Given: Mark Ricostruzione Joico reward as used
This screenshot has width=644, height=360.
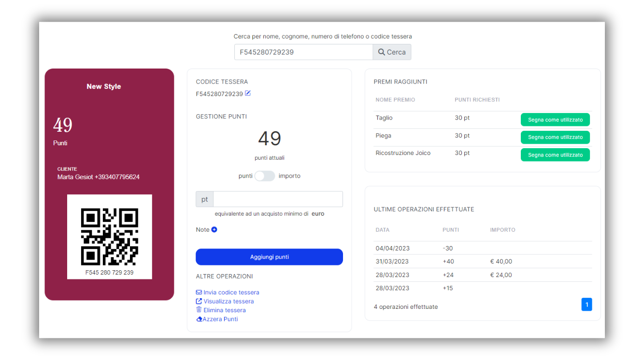Looking at the screenshot, I should 555,155.
